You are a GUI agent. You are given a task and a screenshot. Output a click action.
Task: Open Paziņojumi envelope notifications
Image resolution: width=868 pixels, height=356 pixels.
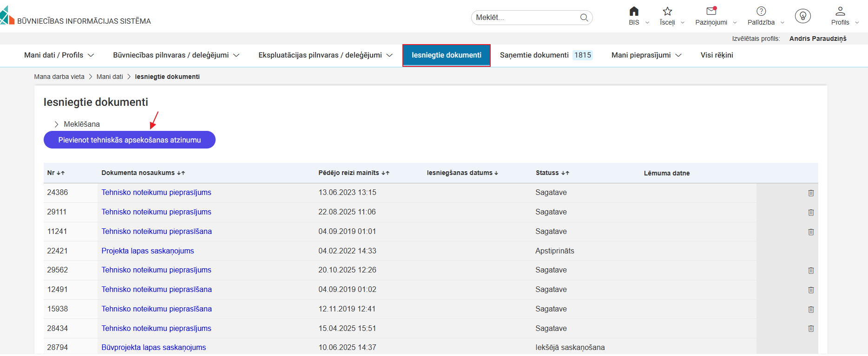pyautogui.click(x=711, y=12)
